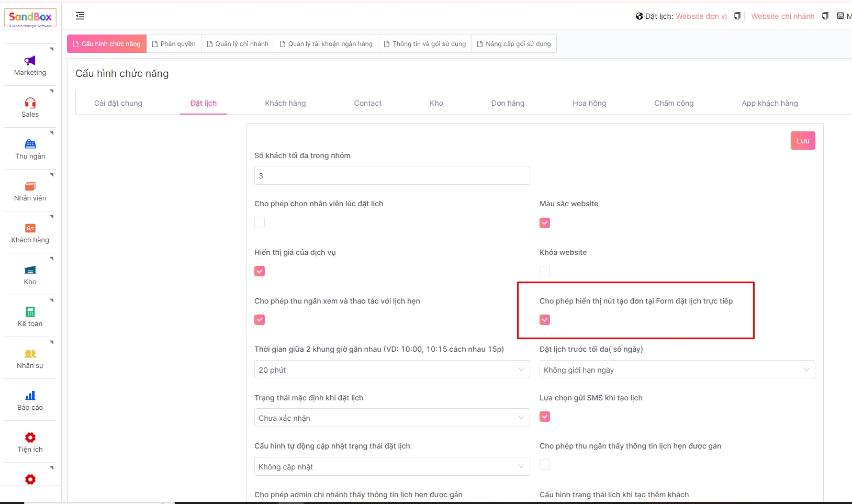Screen dimensions: 852x504
Task: Select the Kế toán calculator icon
Action: [x=30, y=312]
